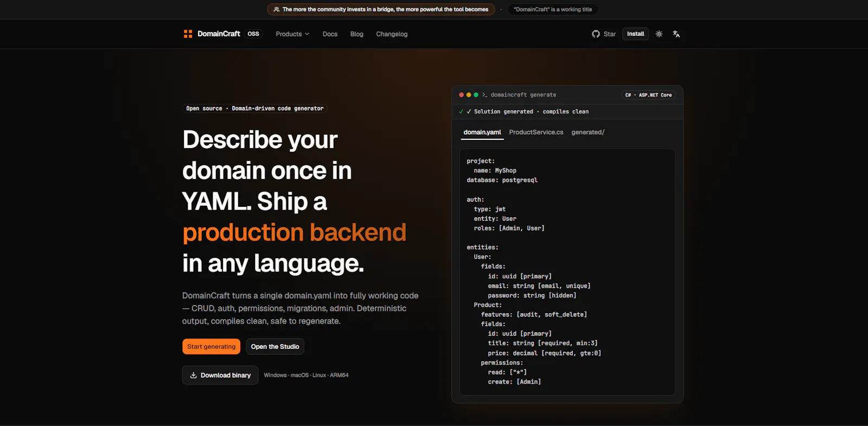Viewport: 868px width, 426px height.
Task: Click the 'create: [Admin]' code line
Action: [x=514, y=382]
